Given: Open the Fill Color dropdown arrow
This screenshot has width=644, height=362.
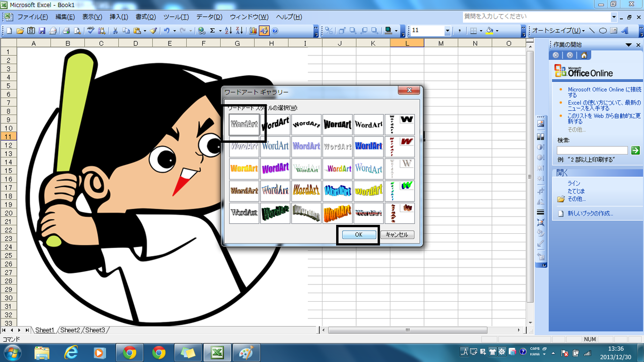Looking at the screenshot, I should click(497, 31).
